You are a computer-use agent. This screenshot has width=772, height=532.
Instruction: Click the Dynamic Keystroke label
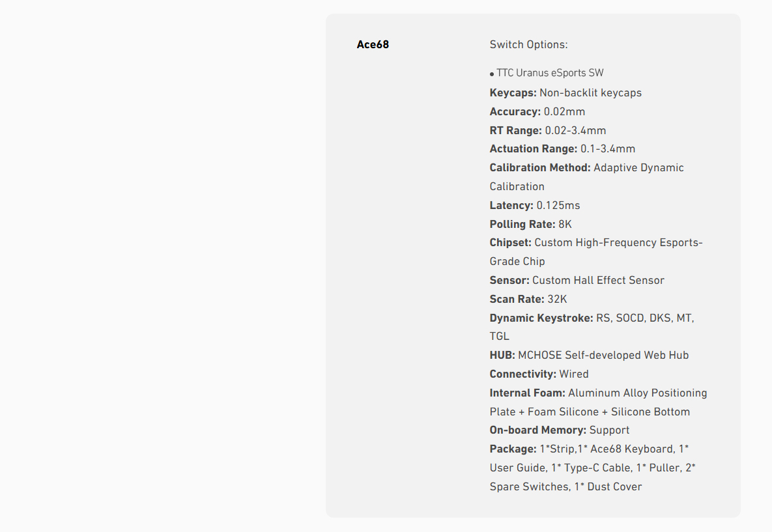(x=541, y=318)
